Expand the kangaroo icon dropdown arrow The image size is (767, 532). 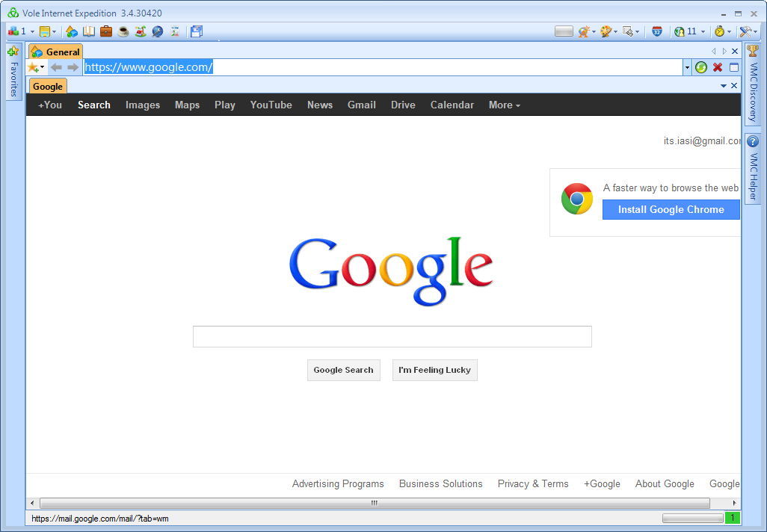click(594, 32)
